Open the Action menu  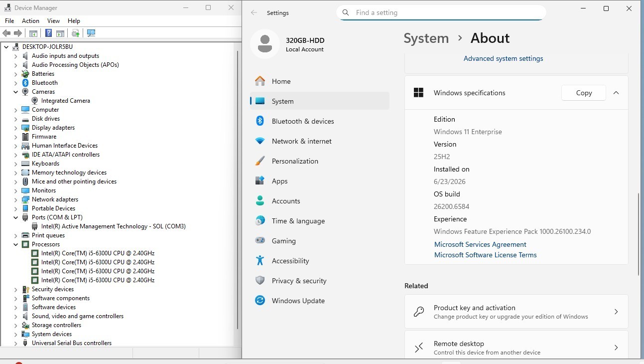(x=30, y=21)
